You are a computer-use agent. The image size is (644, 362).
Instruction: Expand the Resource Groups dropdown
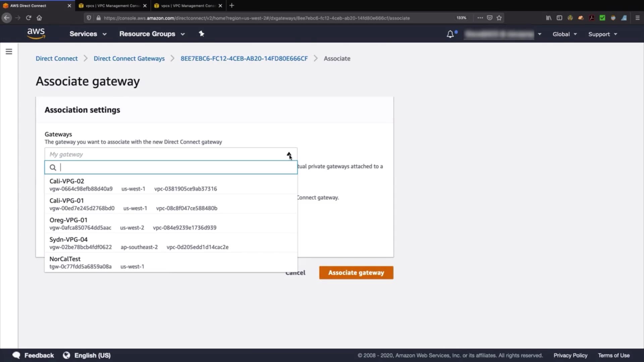pyautogui.click(x=152, y=34)
